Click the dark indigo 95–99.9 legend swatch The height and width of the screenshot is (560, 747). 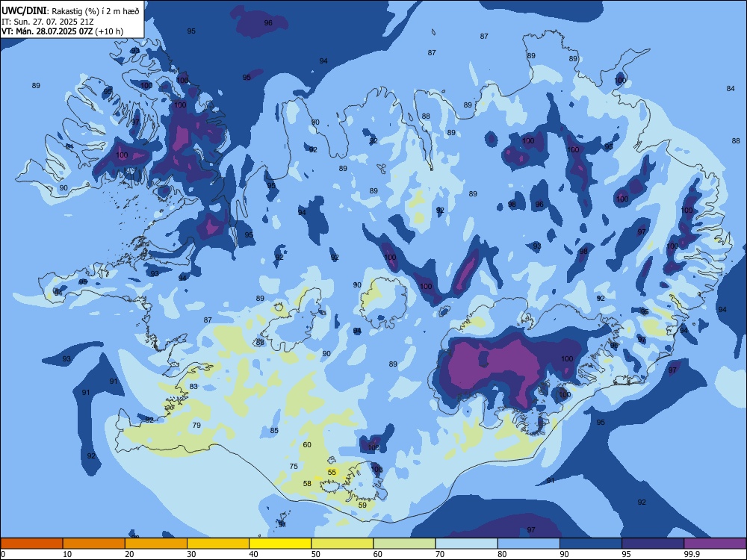(x=653, y=544)
